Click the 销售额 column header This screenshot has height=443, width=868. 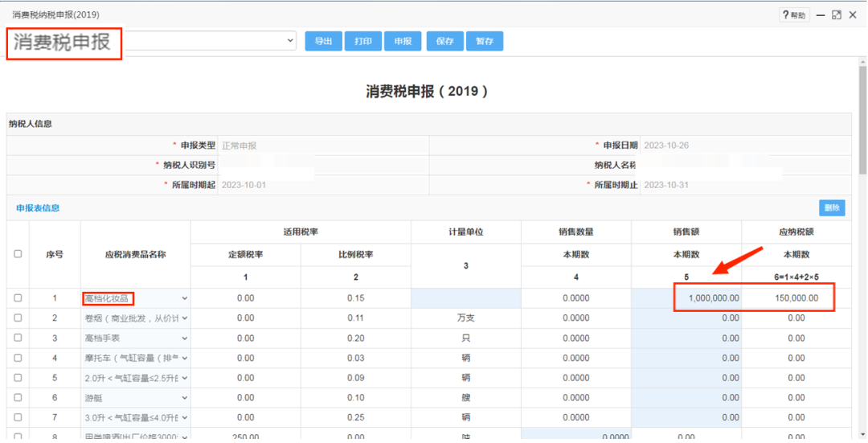tap(686, 232)
